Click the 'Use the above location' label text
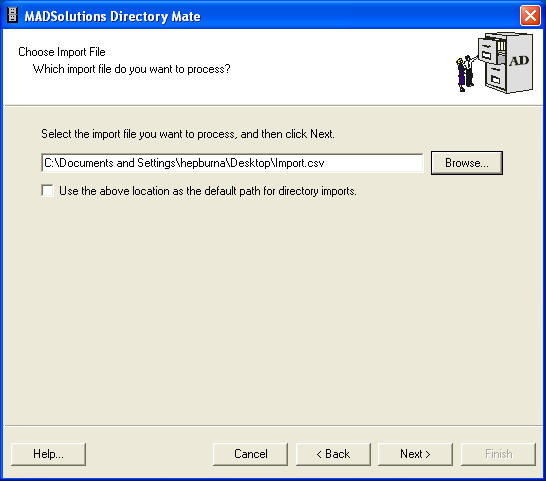 pyautogui.click(x=208, y=191)
